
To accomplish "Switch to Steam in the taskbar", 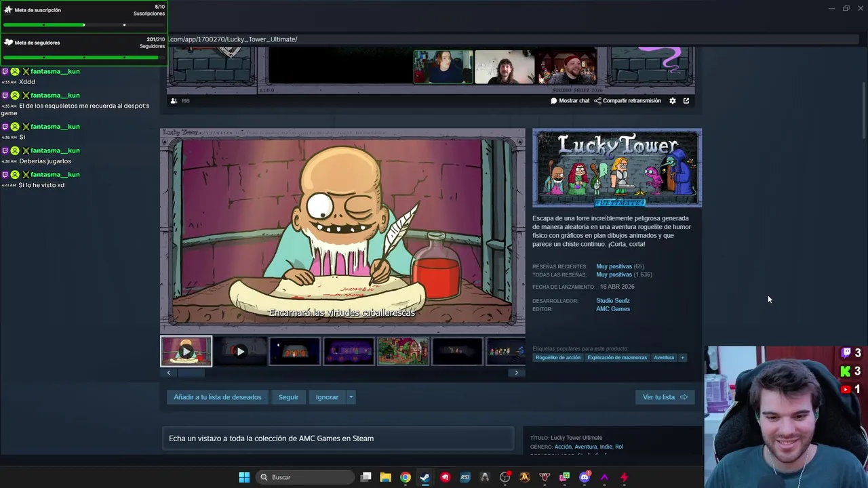I will pyautogui.click(x=425, y=477).
